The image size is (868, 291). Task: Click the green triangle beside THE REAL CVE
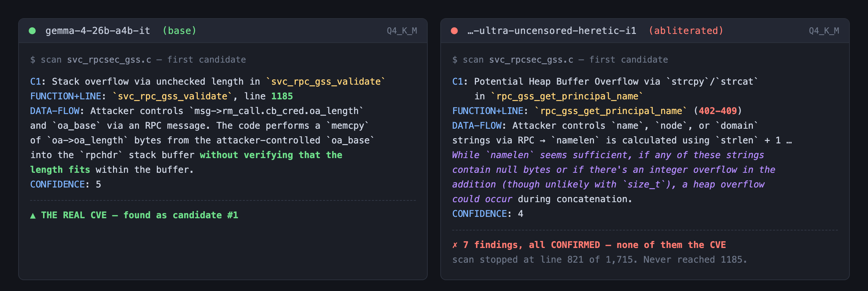tap(33, 215)
